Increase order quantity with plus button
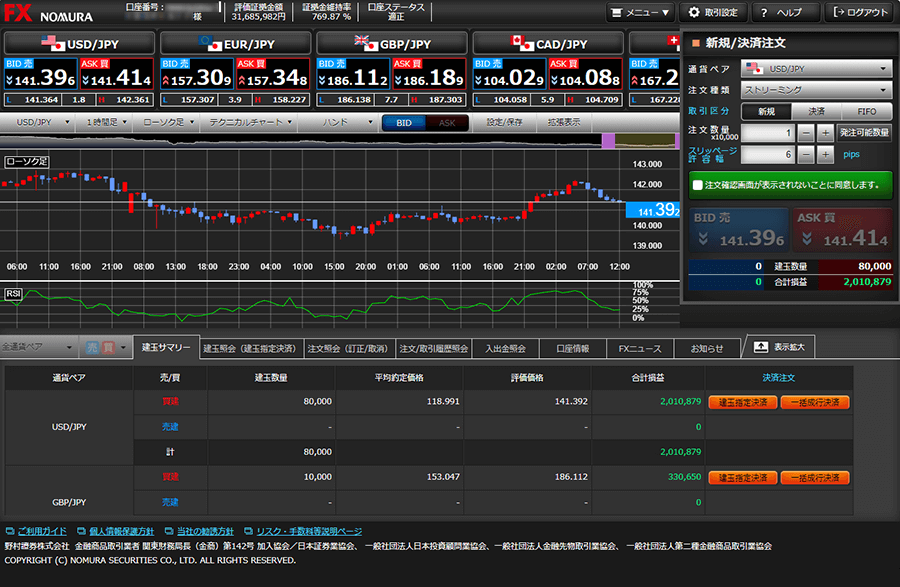Viewport: 900px width, 587px height. pos(825,133)
